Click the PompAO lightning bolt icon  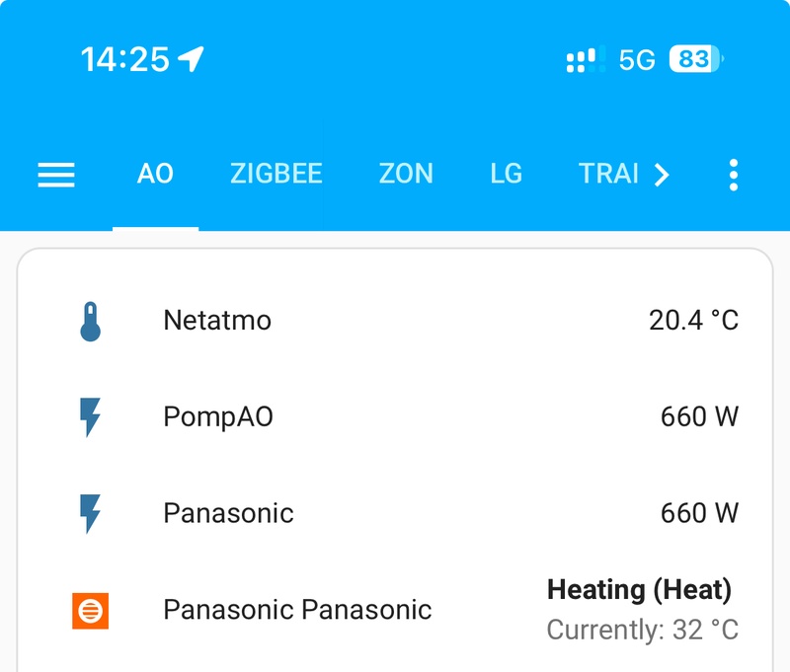pos(90,417)
